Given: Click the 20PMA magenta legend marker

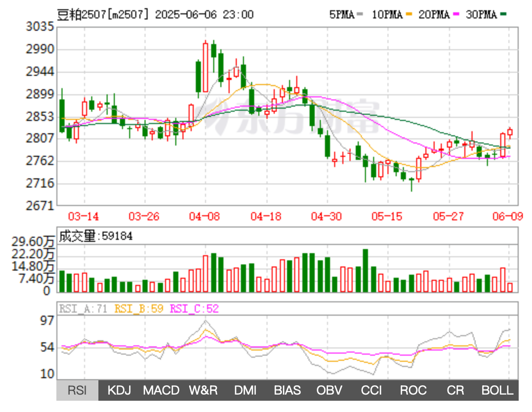Looking at the screenshot, I should [x=456, y=15].
